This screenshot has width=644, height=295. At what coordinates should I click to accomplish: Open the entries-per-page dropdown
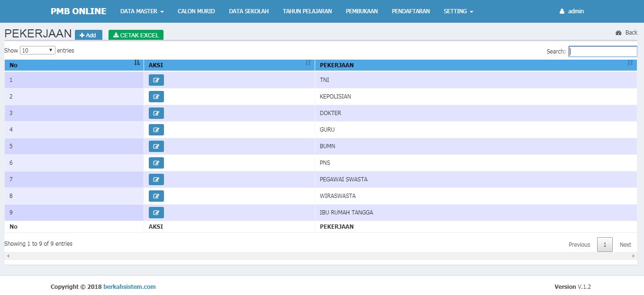tap(37, 50)
